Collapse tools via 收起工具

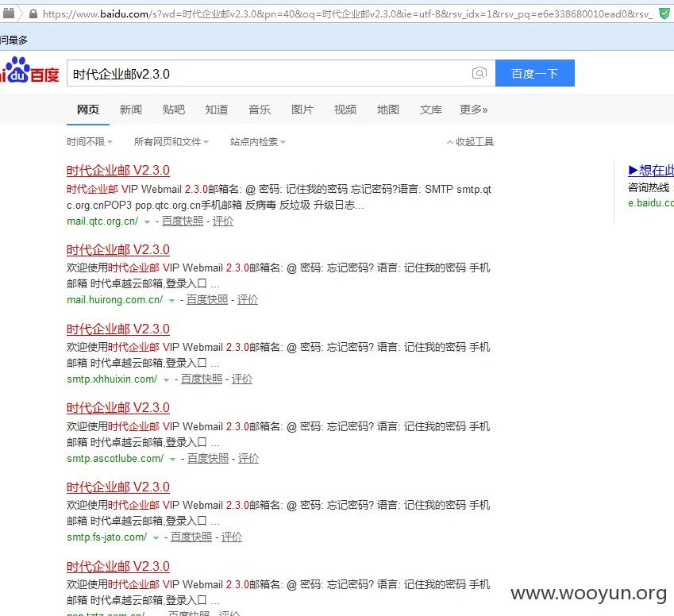[470, 142]
